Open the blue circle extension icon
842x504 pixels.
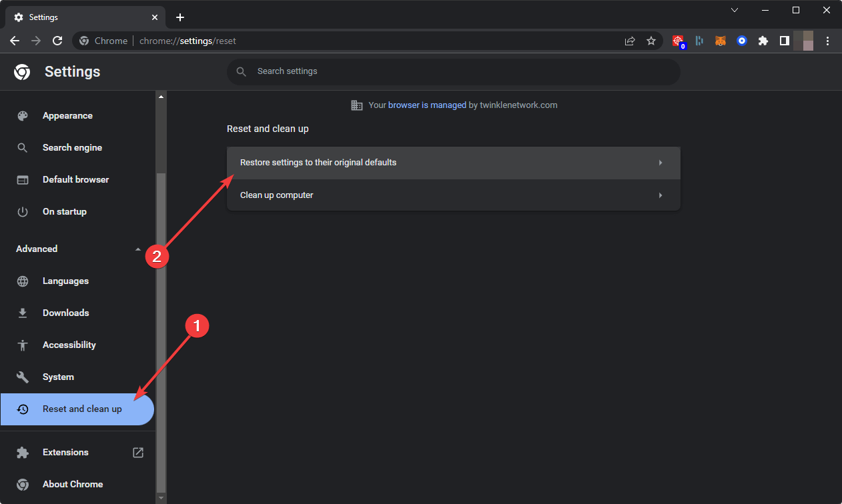(741, 41)
